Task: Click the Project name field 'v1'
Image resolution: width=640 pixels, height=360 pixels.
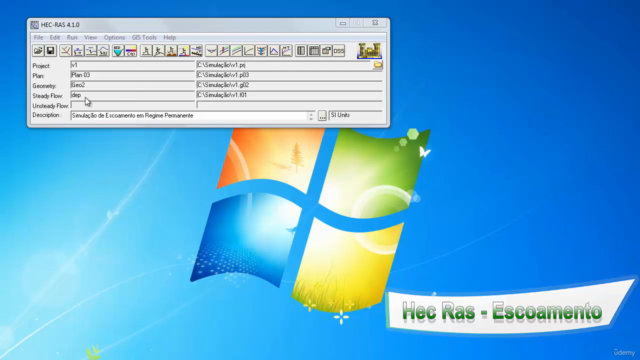Action: click(x=132, y=65)
